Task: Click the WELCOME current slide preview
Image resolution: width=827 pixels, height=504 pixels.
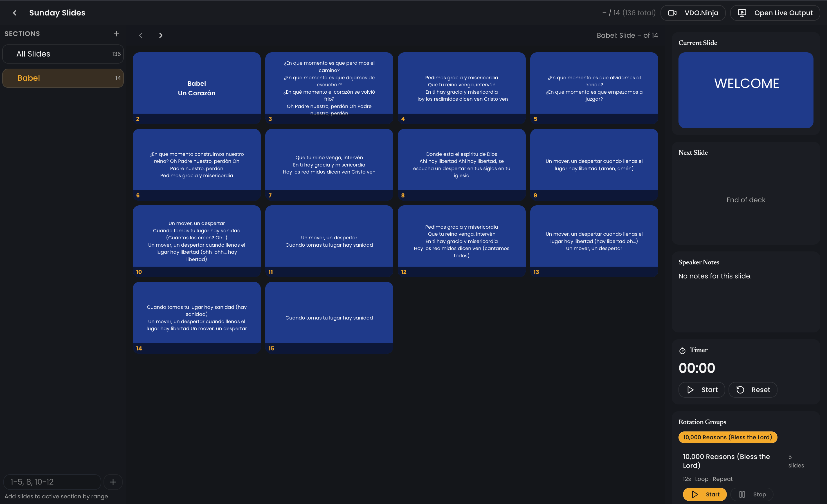Action: pos(746,90)
